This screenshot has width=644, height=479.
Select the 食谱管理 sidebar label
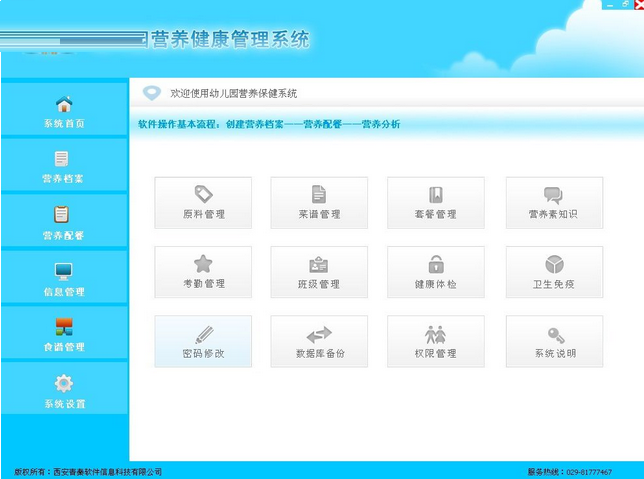point(64,347)
